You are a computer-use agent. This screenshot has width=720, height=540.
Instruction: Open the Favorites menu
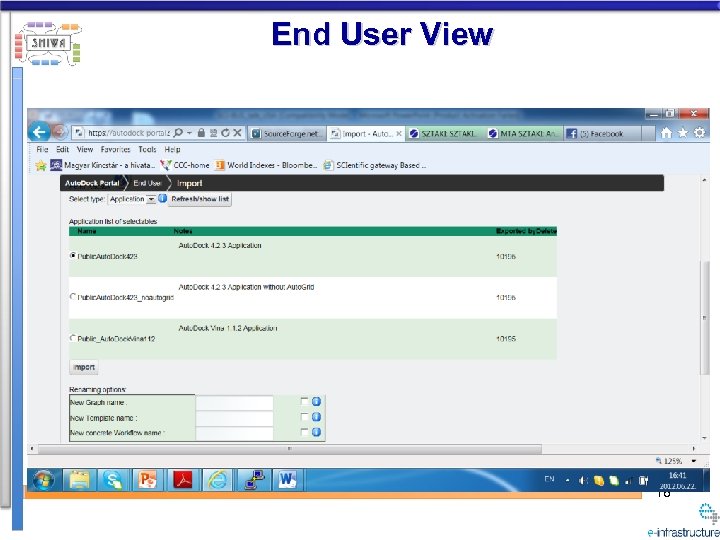pyautogui.click(x=115, y=149)
